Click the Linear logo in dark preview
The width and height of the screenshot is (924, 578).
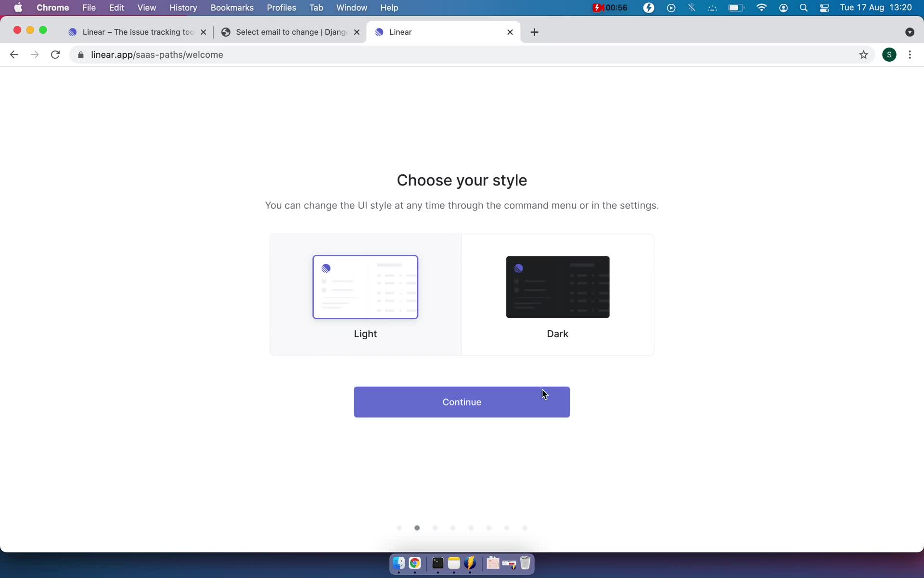click(517, 268)
